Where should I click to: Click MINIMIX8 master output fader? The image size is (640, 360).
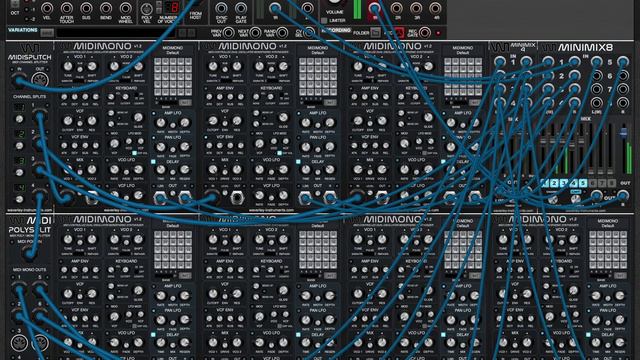tap(623, 133)
